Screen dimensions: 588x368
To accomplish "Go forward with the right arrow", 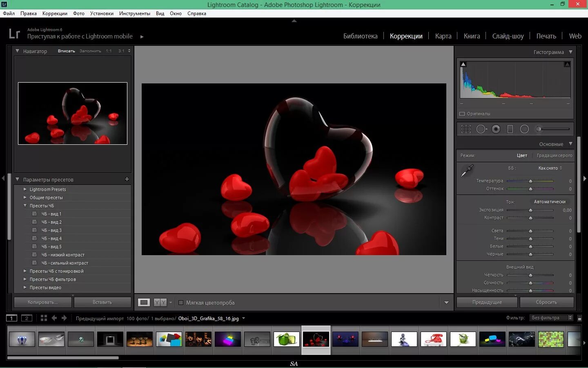I will tap(64, 318).
